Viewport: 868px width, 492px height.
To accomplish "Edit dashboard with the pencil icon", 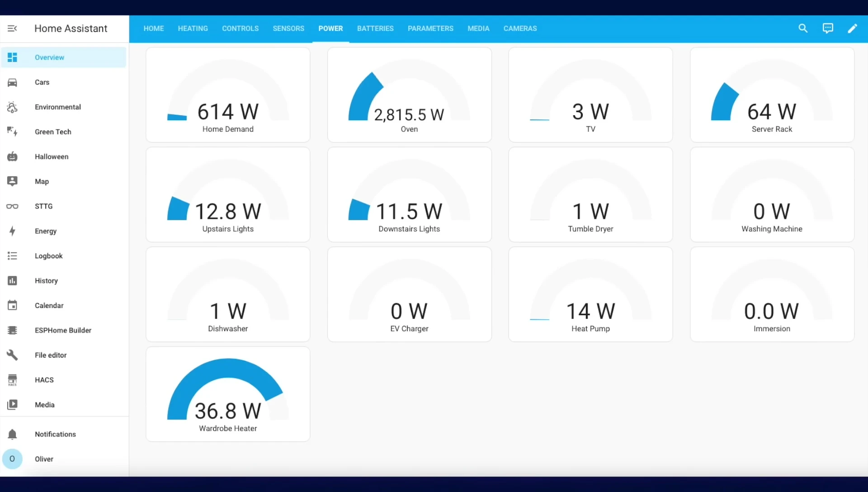I will (852, 28).
